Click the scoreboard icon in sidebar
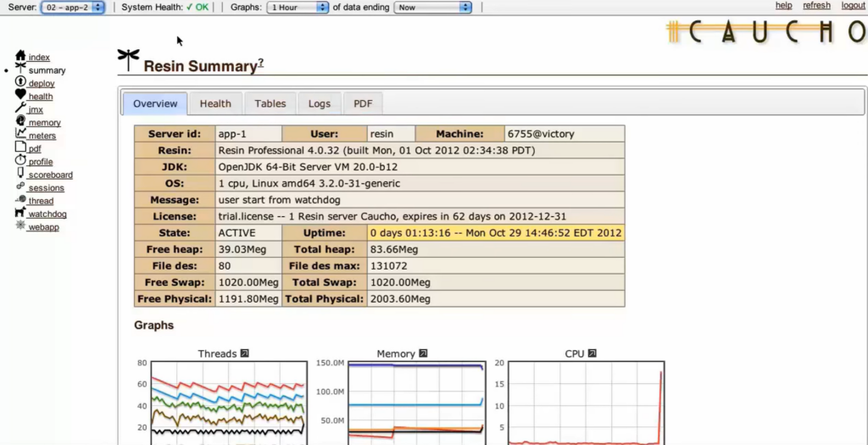 (x=20, y=173)
